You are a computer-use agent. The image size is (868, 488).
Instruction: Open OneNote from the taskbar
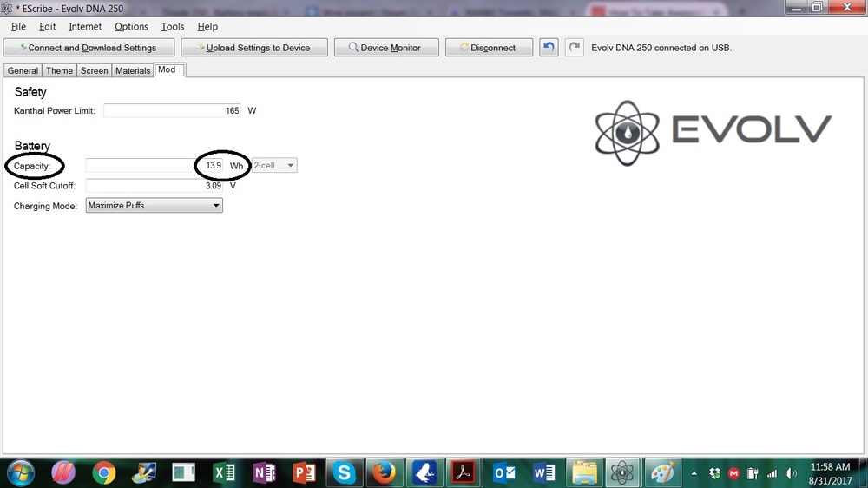pos(264,473)
